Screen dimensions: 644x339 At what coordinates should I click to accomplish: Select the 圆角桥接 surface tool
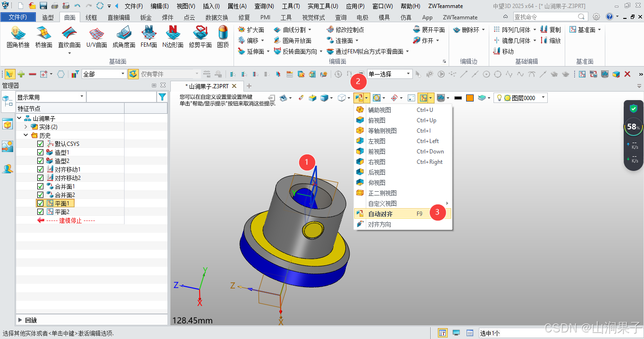(x=18, y=37)
